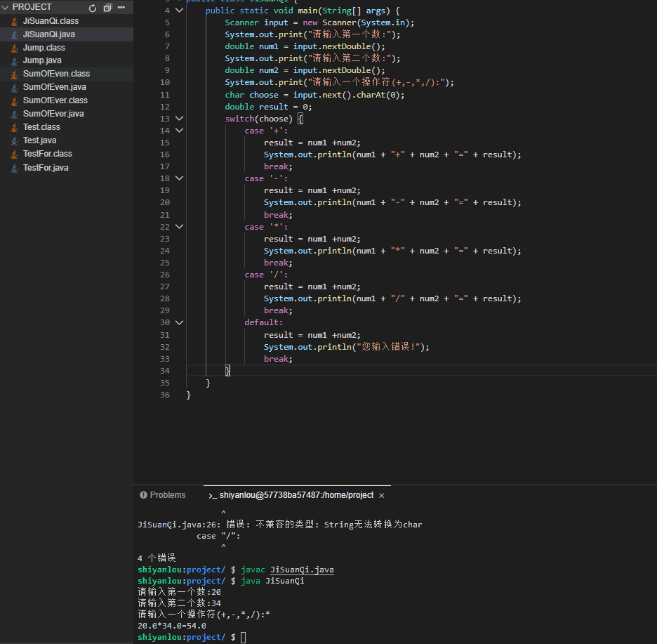Click the Java icon beside SumOfEver.java

tap(15, 114)
